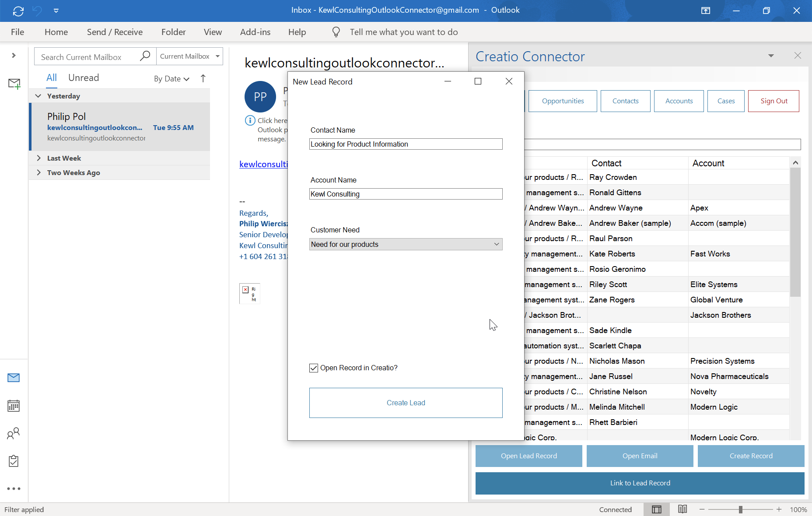
Task: Uncheck Open Record in Creatio
Action: click(x=314, y=368)
